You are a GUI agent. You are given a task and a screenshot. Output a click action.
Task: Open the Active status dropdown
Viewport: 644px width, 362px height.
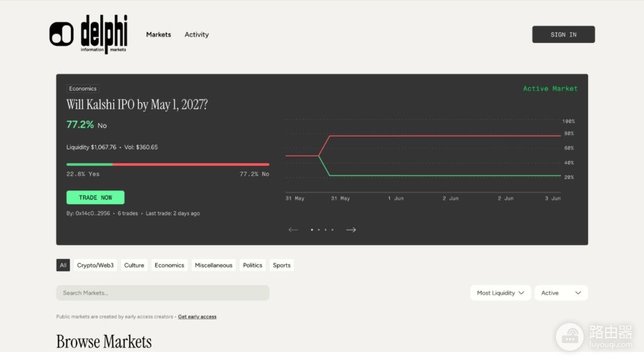coord(561,293)
